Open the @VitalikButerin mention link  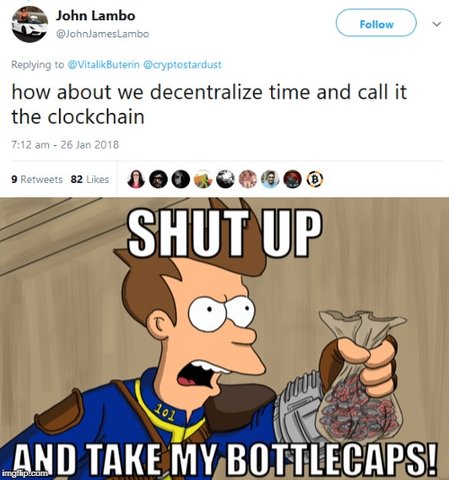tap(103, 64)
